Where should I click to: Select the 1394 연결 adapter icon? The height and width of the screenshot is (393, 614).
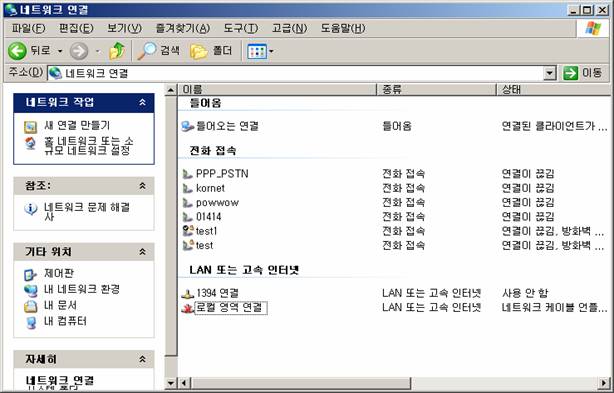(188, 293)
